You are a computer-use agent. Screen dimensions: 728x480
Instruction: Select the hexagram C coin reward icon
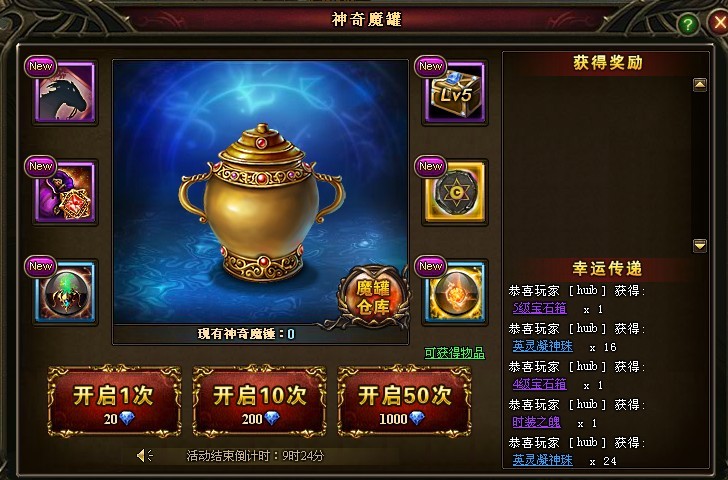[455, 192]
